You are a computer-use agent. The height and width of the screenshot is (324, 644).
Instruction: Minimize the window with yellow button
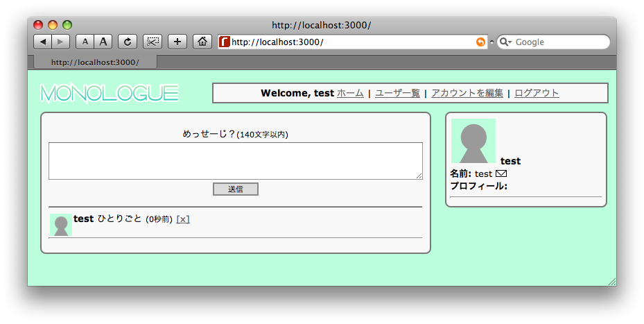[x=53, y=25]
